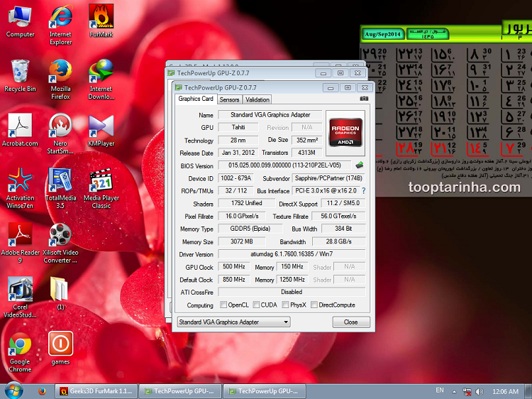This screenshot has height=399, width=532.
Task: Click the BIOS save chip icon
Action: coord(360,165)
